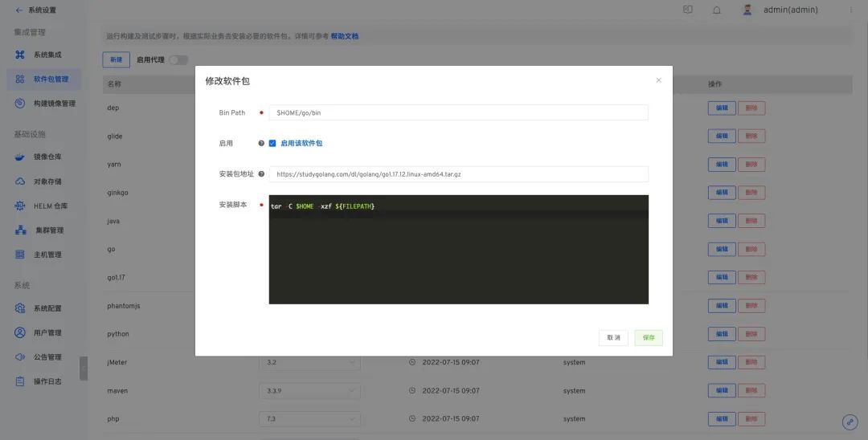
Task: Click the 取消 button
Action: 613,338
